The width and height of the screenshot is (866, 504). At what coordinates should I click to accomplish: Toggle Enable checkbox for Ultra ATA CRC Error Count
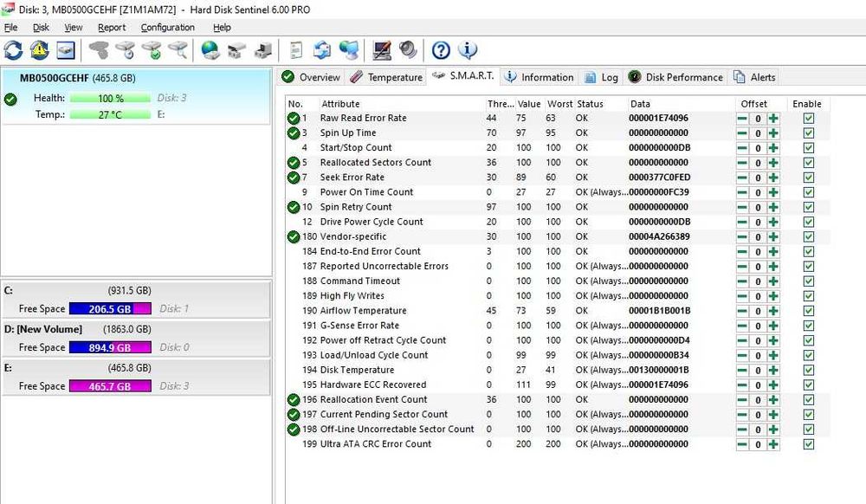tap(809, 444)
